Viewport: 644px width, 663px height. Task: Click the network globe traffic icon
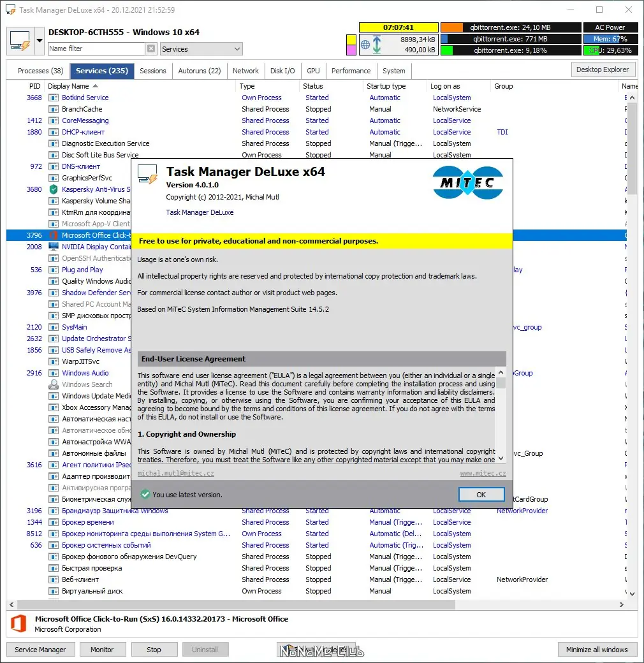click(365, 45)
